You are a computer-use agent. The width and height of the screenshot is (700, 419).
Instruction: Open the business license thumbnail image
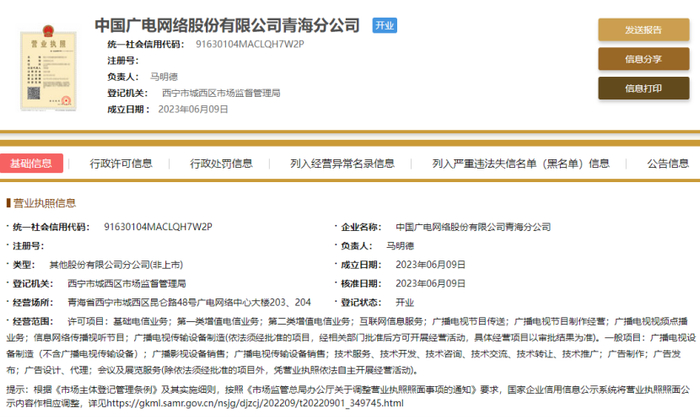point(48,68)
